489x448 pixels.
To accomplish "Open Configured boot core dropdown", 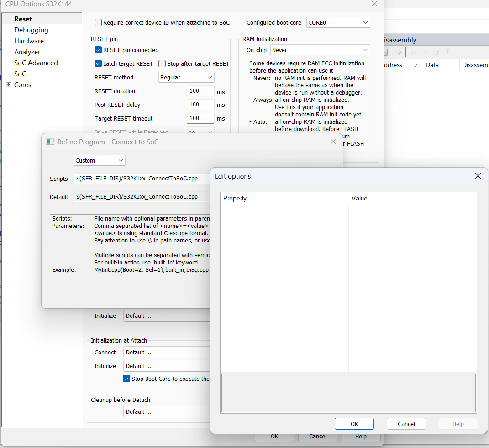I will point(338,22).
